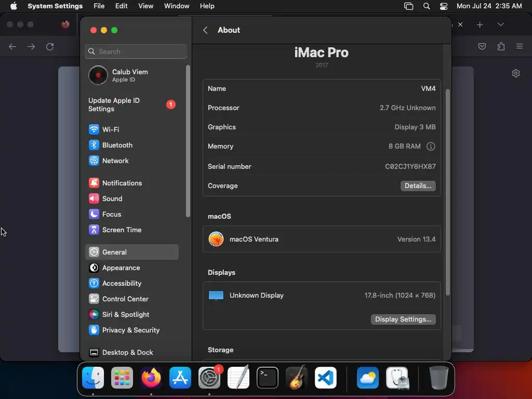Image resolution: width=532 pixels, height=399 pixels.
Task: Click the Display Settings button
Action: click(403, 320)
